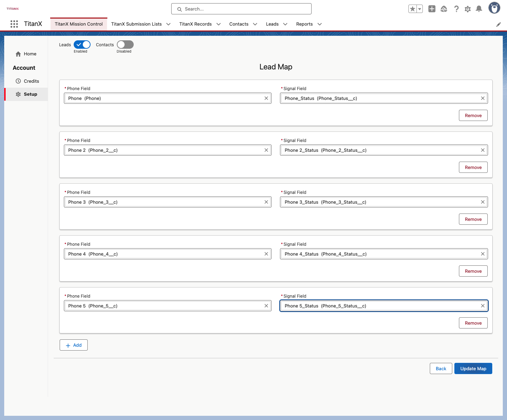Edit navigation bar with pencil icon
The width and height of the screenshot is (507, 420).
pyautogui.click(x=499, y=24)
